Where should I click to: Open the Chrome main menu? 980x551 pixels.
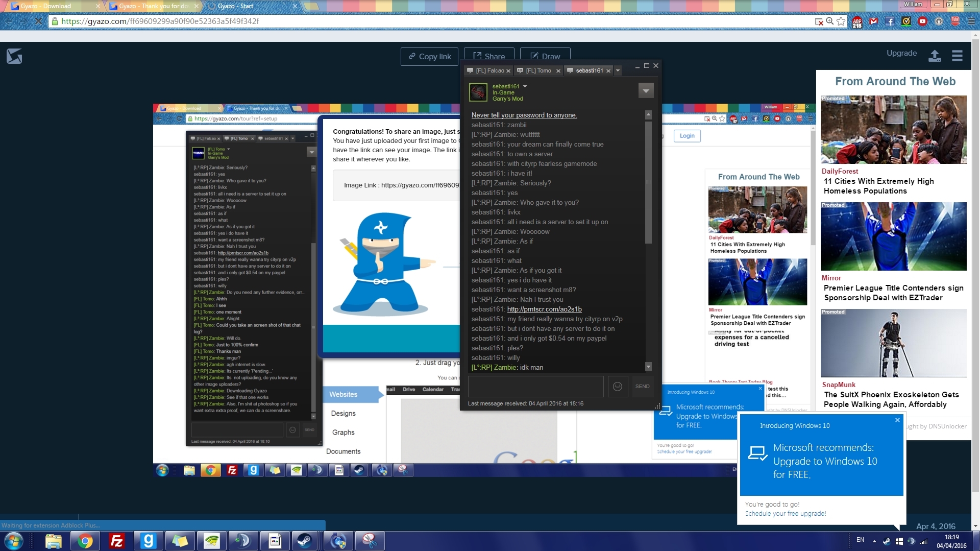click(971, 21)
